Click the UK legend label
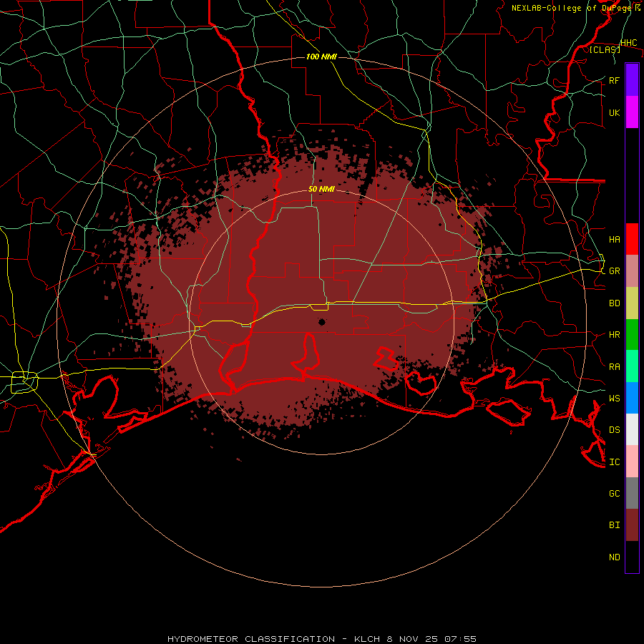 (x=614, y=112)
